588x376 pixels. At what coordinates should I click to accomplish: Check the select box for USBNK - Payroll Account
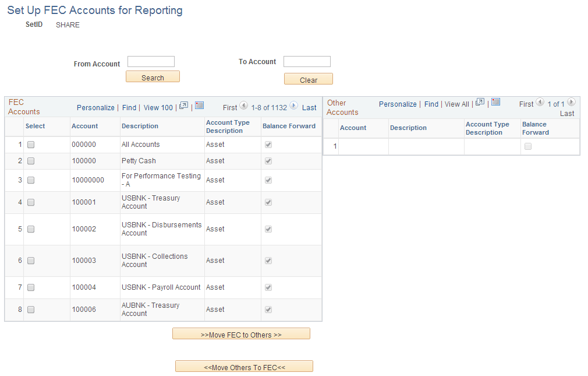pos(31,287)
